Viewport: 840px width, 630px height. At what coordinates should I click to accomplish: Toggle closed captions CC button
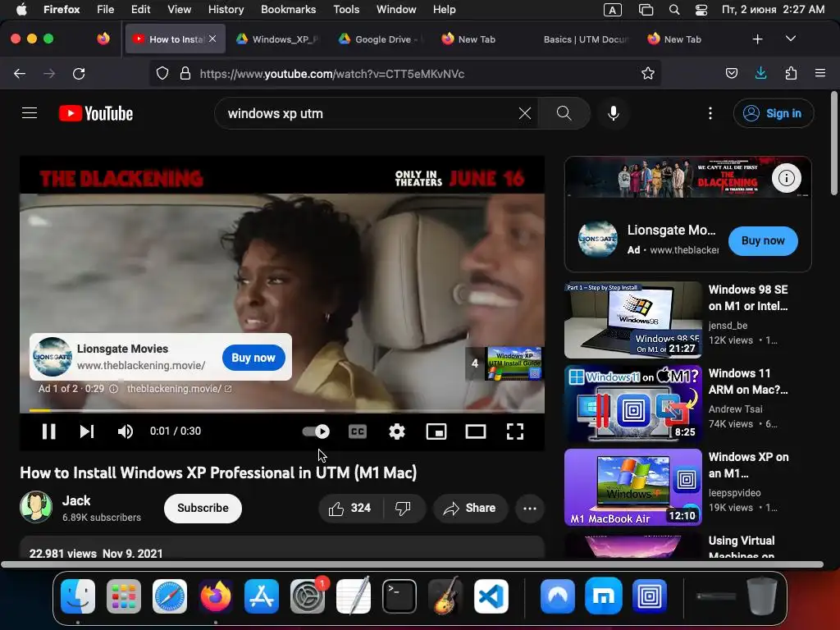tap(358, 431)
